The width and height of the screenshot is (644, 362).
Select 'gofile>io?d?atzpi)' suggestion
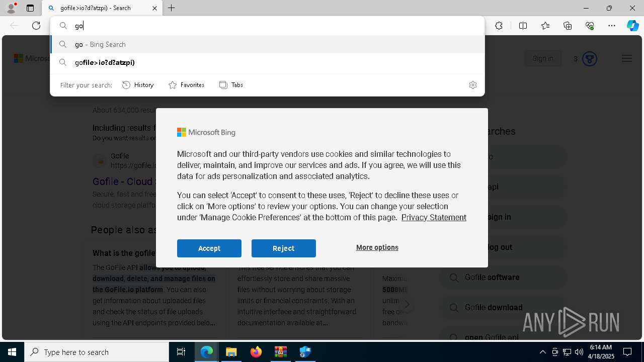(x=267, y=62)
